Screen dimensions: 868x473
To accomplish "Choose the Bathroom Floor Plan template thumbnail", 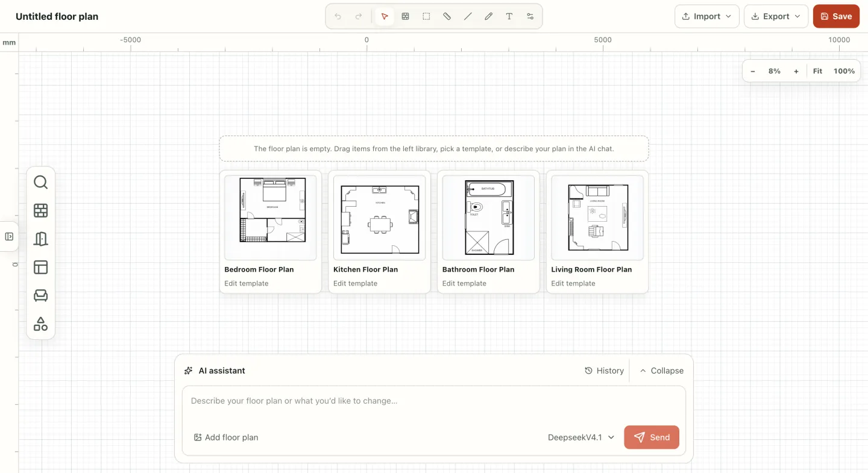I will [489, 218].
